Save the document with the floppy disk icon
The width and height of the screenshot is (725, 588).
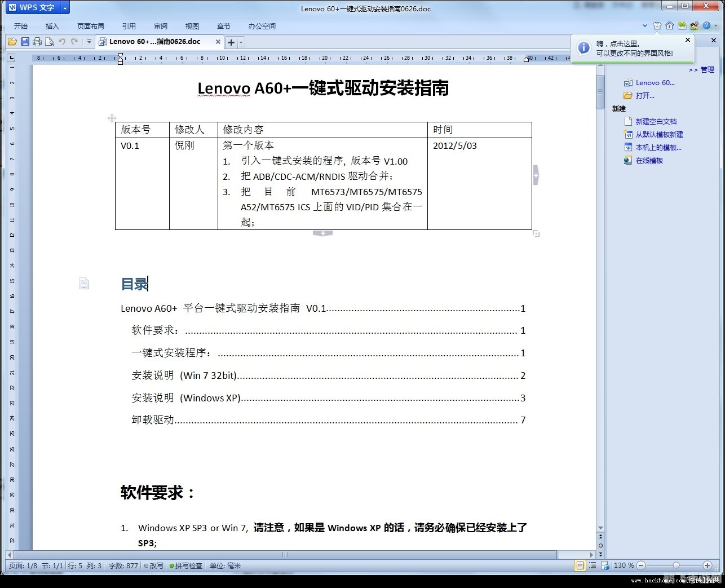point(25,42)
